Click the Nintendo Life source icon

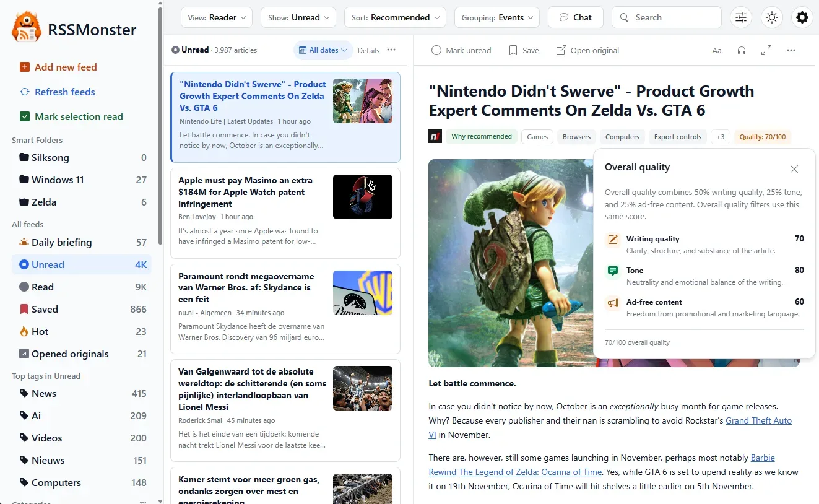pyautogui.click(x=435, y=137)
